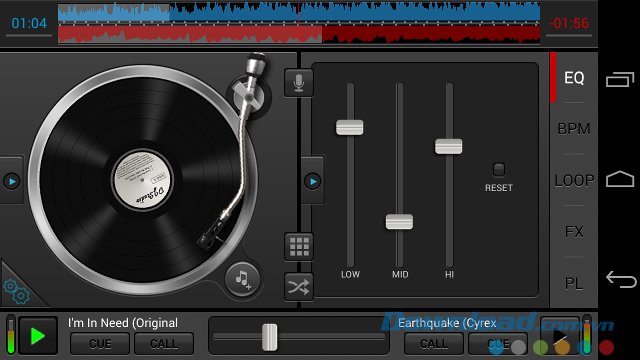Click elapsed time 01:04
Image resolution: width=640 pixels, height=360 pixels.
(29, 23)
